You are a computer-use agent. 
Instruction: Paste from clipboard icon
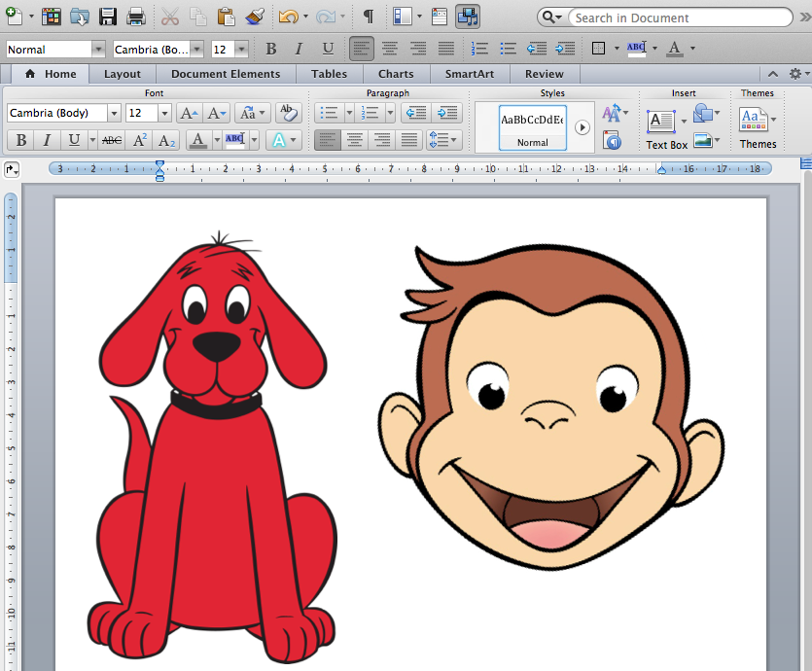click(x=226, y=17)
